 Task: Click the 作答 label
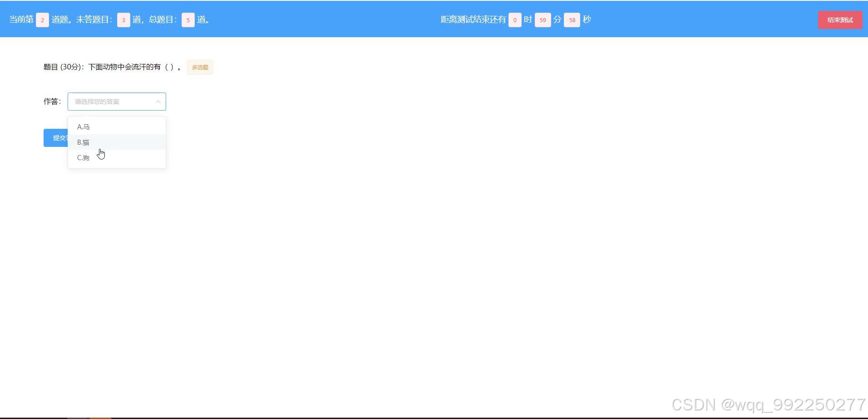pos(52,102)
